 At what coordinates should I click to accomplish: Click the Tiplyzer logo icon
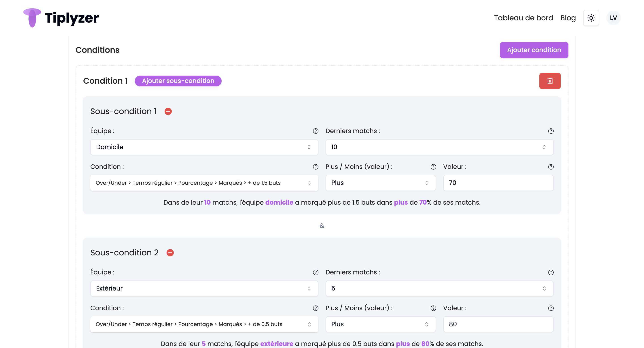[32, 18]
